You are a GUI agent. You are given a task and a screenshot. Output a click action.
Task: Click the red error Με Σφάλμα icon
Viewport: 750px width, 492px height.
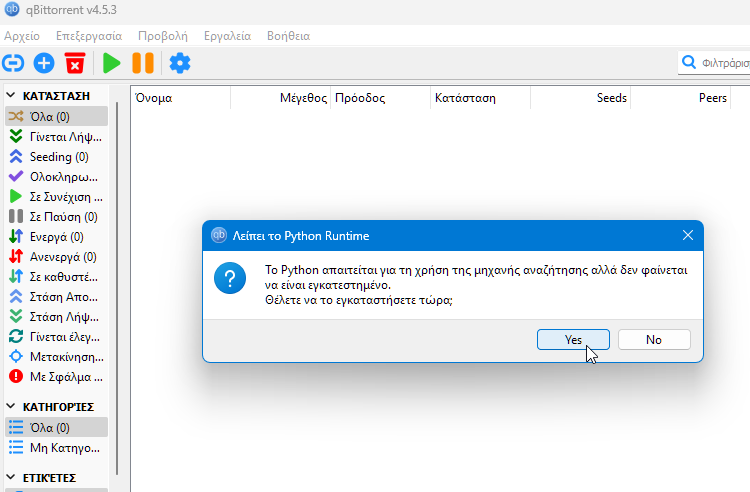tap(16, 377)
